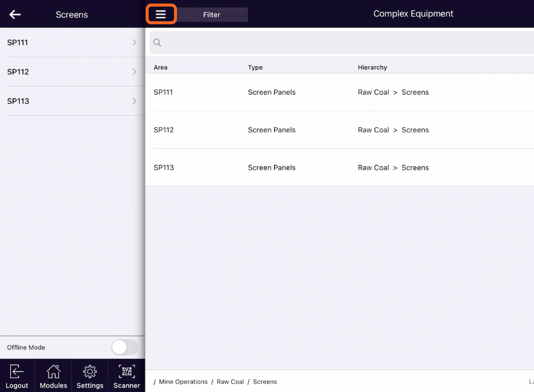Click the Complex Equipment title
534x392 pixels.
413,14
